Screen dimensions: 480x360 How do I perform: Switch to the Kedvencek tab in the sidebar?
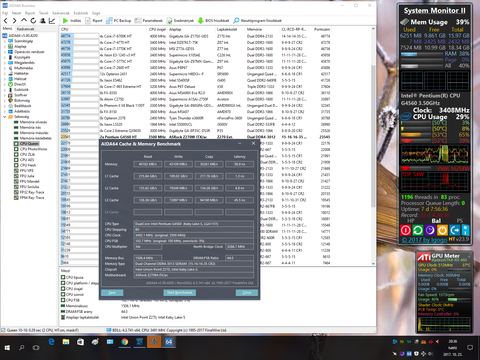(x=25, y=29)
